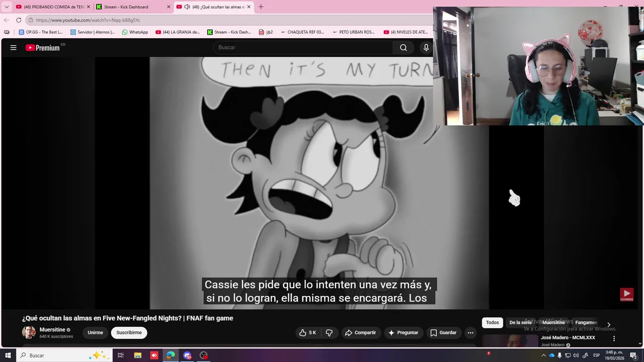Open the Preguntar AI button

click(403, 332)
